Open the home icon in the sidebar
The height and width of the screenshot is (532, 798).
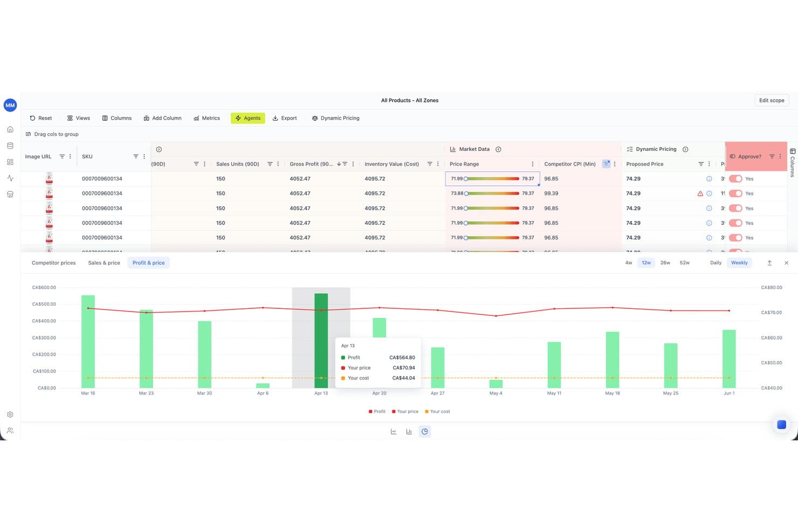(10, 129)
